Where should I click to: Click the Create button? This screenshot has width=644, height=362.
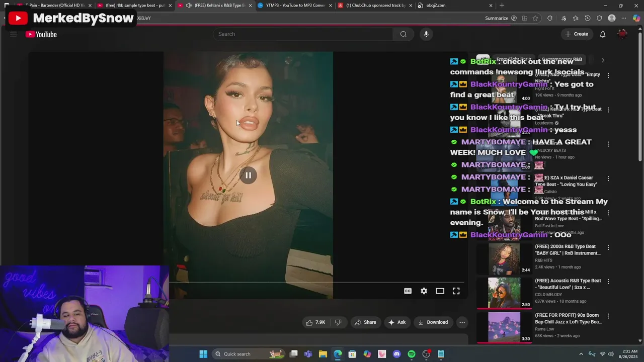[577, 34]
